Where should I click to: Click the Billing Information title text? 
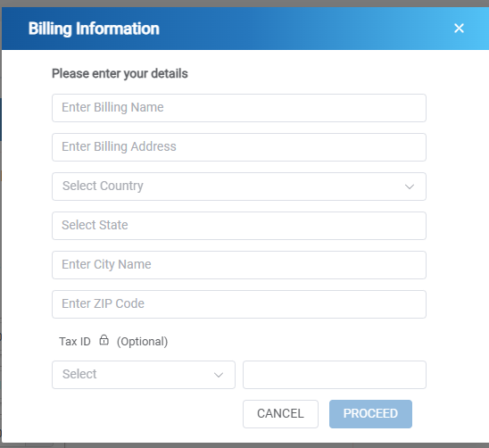tap(94, 29)
